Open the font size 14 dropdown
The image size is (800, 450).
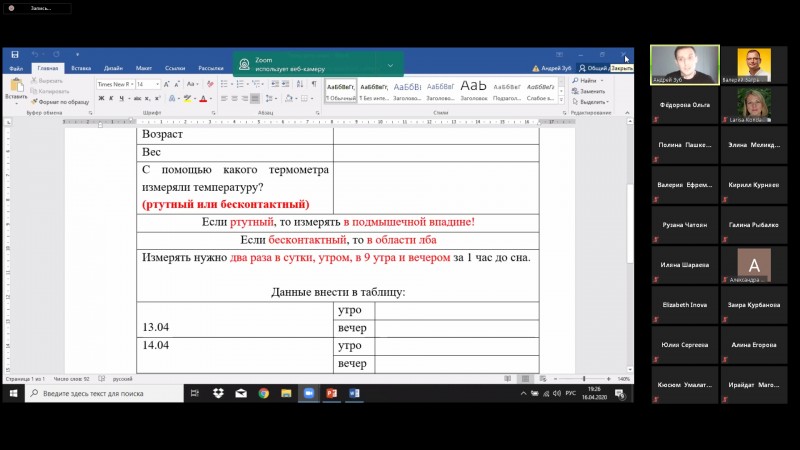(157, 84)
